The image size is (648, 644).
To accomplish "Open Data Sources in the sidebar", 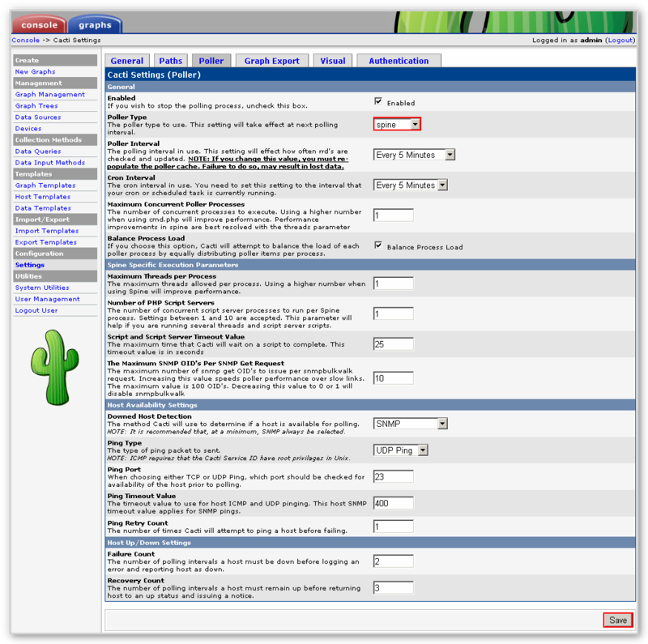I will coord(38,117).
